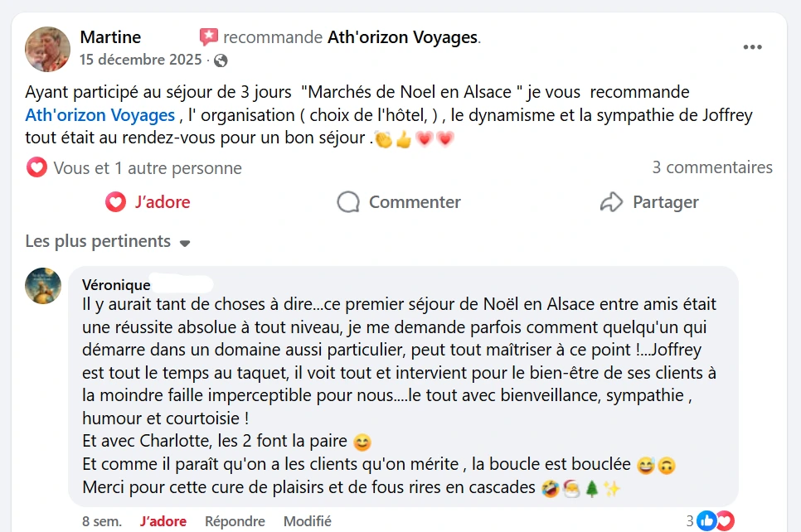Screen dimensions: 801x532
Task: Click the globe public visibility icon
Action: 221,60
